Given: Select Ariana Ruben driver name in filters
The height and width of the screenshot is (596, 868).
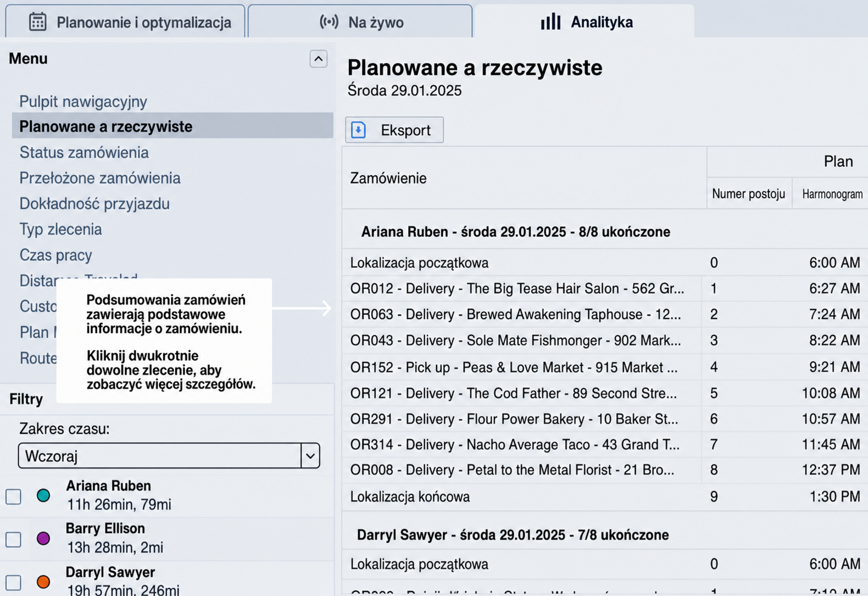Looking at the screenshot, I should pyautogui.click(x=109, y=486).
